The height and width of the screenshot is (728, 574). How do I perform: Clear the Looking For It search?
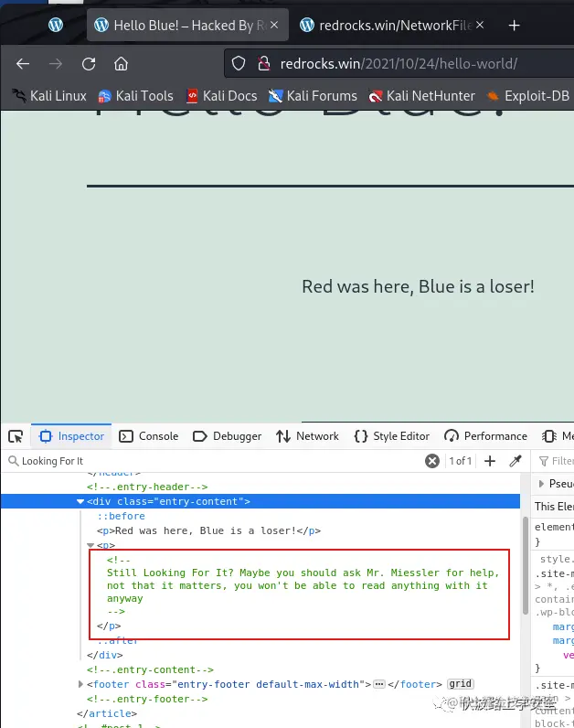pyautogui.click(x=432, y=461)
